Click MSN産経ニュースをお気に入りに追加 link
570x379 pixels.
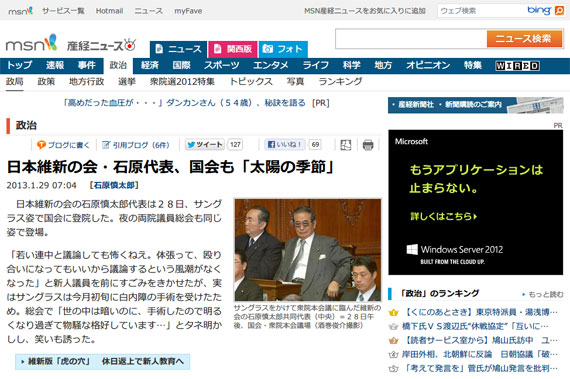tap(365, 11)
